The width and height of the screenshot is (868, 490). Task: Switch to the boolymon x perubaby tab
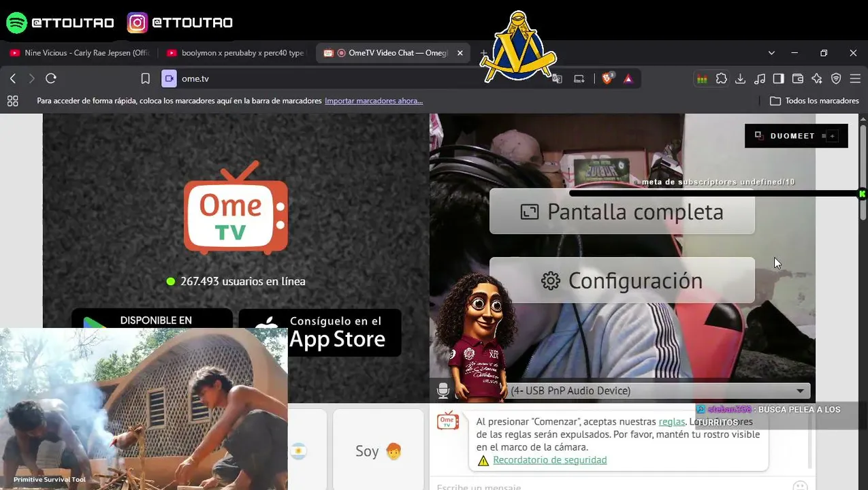(236, 53)
